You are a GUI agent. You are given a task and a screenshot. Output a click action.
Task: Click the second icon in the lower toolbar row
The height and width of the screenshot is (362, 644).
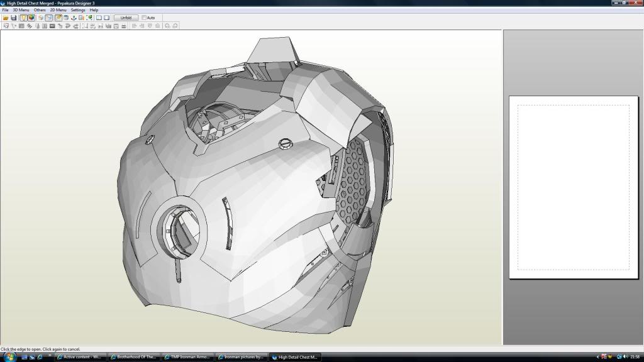pyautogui.click(x=14, y=26)
